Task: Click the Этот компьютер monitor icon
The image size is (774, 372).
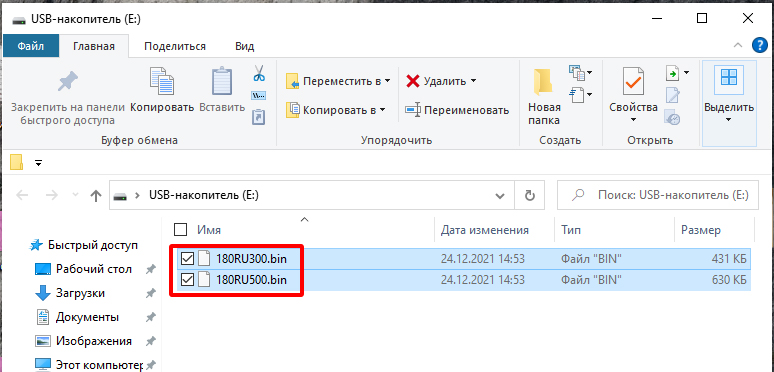Action: [x=43, y=365]
